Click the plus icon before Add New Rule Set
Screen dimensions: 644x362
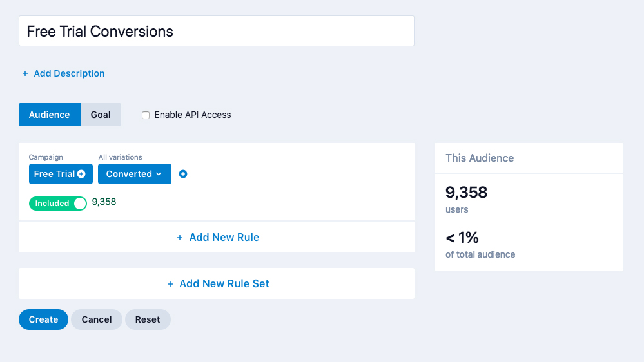[170, 284]
